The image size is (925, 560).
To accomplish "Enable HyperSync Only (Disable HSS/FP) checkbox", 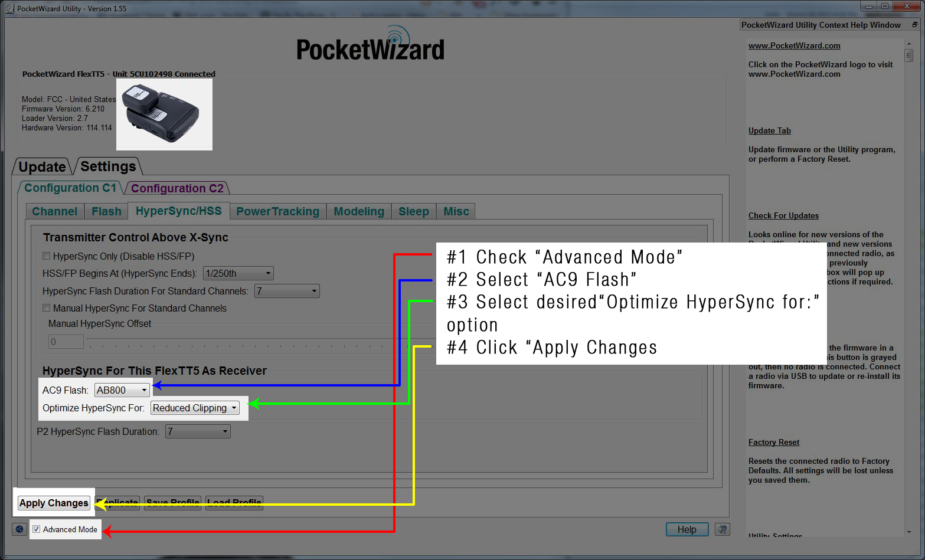I will coord(46,256).
